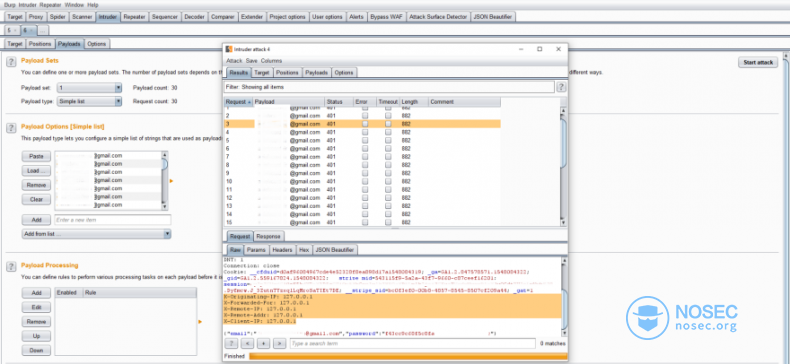Screen dimensions: 790x364
Task: Click Edit button under Payload Processing
Action: point(36,308)
